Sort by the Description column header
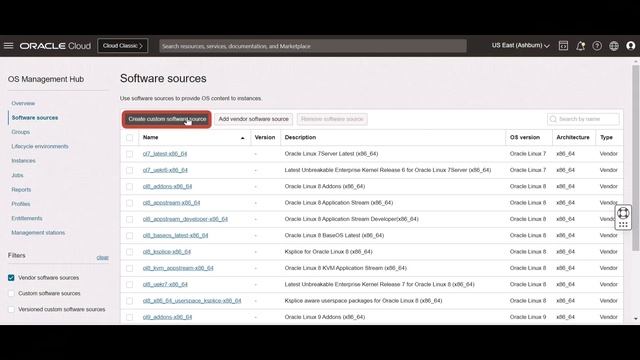Screen dimensions: 640x360 300,138
